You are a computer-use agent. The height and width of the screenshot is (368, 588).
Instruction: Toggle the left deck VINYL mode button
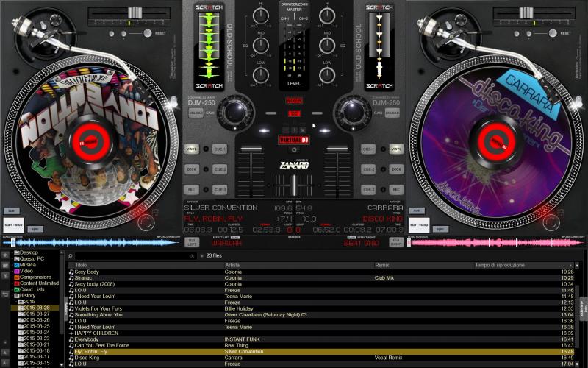pos(192,149)
